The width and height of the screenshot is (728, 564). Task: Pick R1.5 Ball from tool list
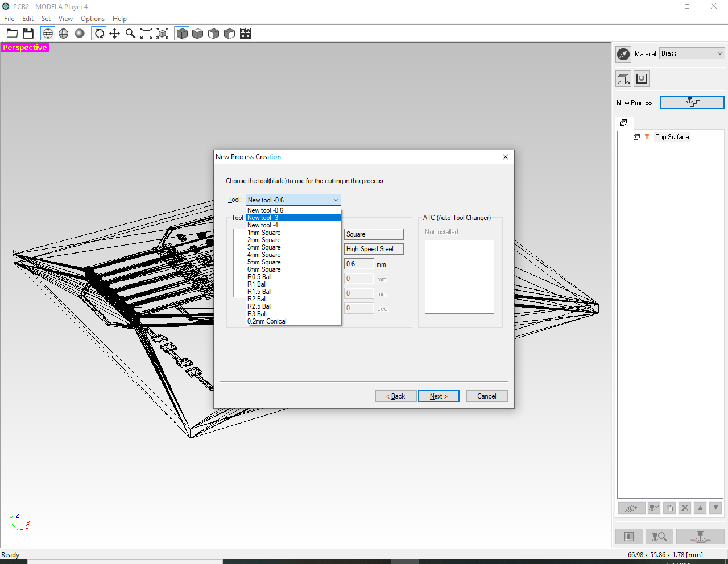click(293, 292)
